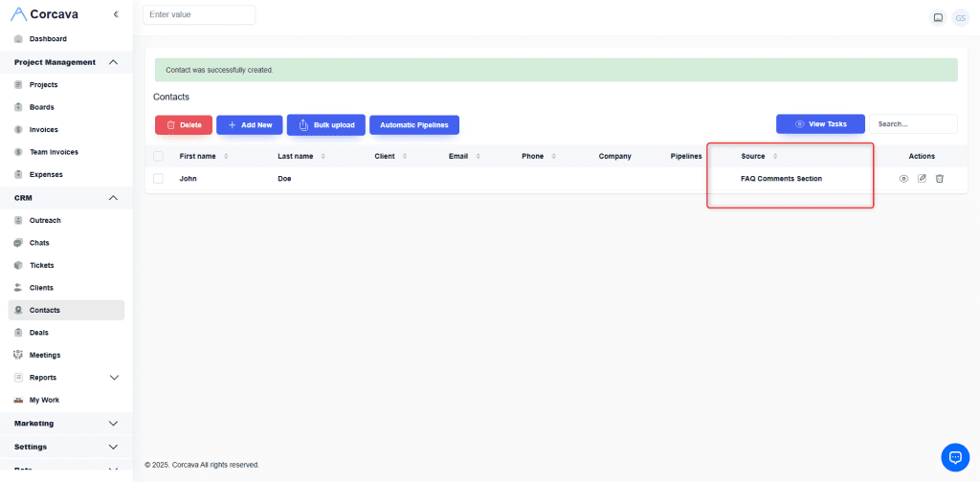The height and width of the screenshot is (482, 980).
Task: Click the Company column header
Action: 615,156
